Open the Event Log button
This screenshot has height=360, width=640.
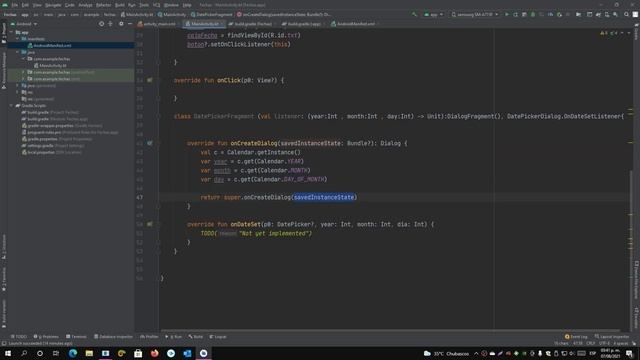tap(576, 337)
